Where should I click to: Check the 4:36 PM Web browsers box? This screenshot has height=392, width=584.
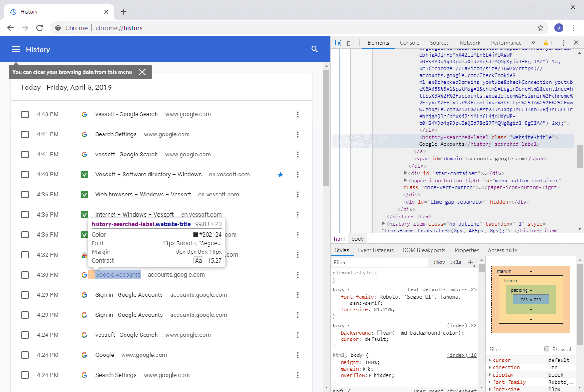click(x=25, y=195)
